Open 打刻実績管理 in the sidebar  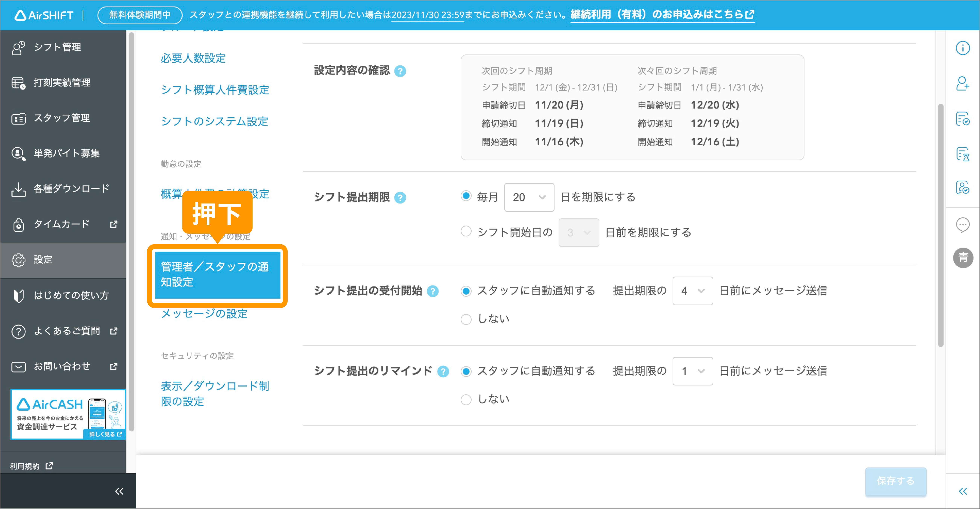(x=63, y=83)
